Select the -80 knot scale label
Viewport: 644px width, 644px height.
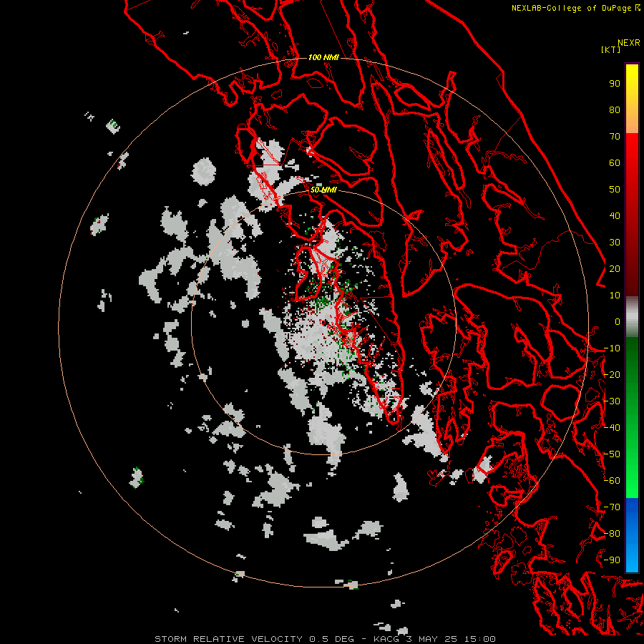(612, 534)
